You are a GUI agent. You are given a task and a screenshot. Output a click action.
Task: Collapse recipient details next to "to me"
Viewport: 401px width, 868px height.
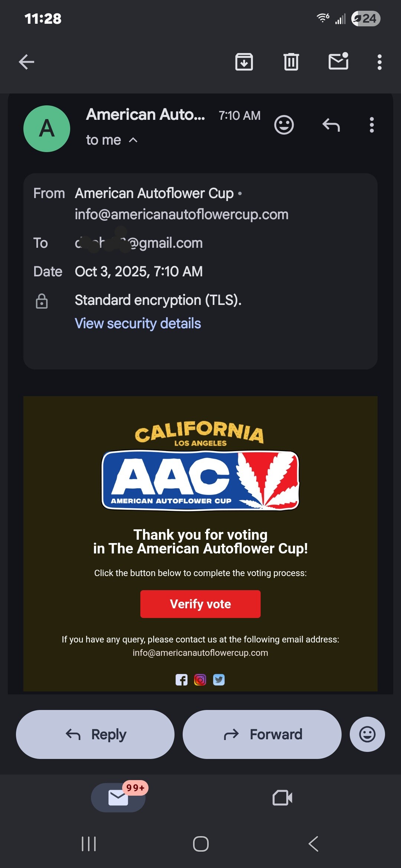coord(133,140)
